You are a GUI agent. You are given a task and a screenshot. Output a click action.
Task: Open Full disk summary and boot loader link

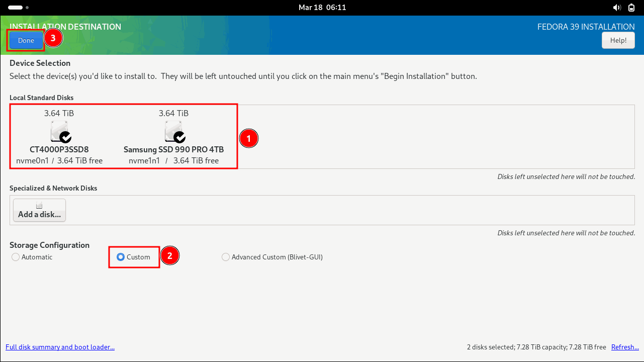coord(60,347)
